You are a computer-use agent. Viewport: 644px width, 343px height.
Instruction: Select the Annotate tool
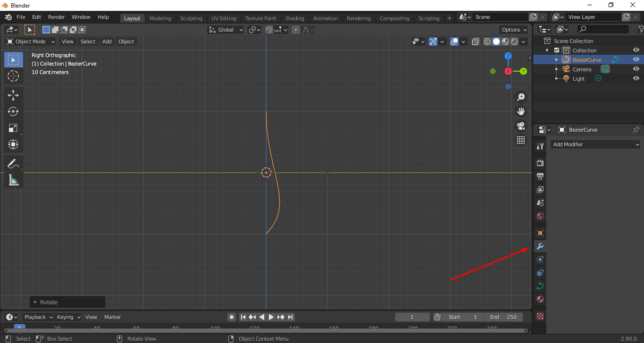click(13, 163)
